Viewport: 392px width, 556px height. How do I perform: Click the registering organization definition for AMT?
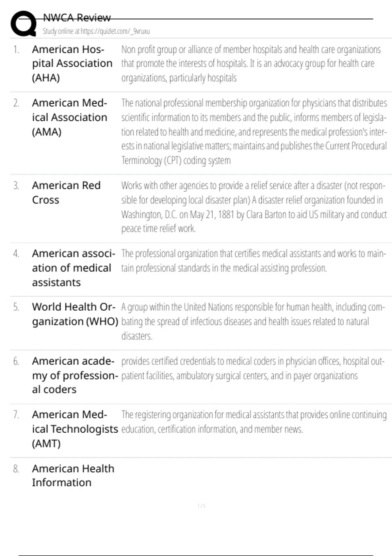[253, 422]
